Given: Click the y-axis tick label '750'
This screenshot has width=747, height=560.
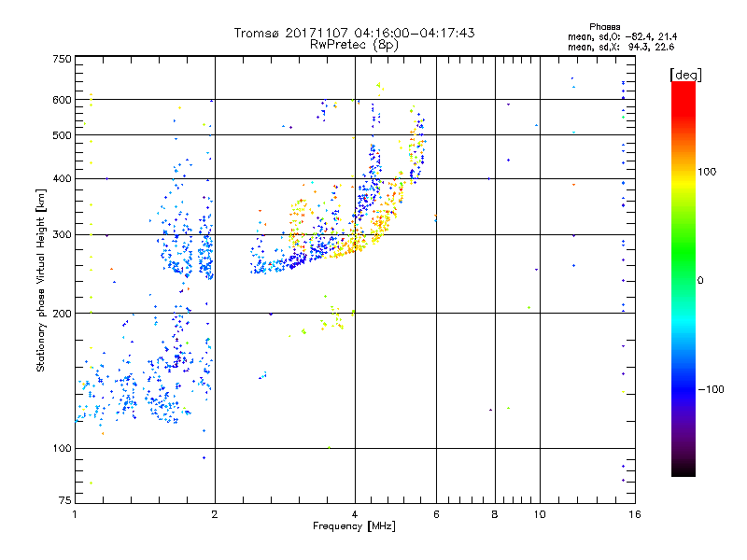Looking at the screenshot, I should pos(62,59).
